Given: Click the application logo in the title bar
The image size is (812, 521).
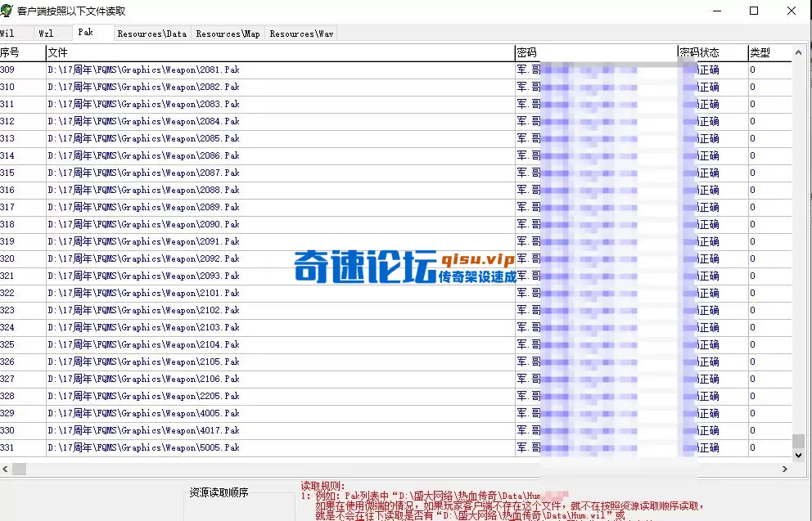Looking at the screenshot, I should pyautogui.click(x=8, y=10).
